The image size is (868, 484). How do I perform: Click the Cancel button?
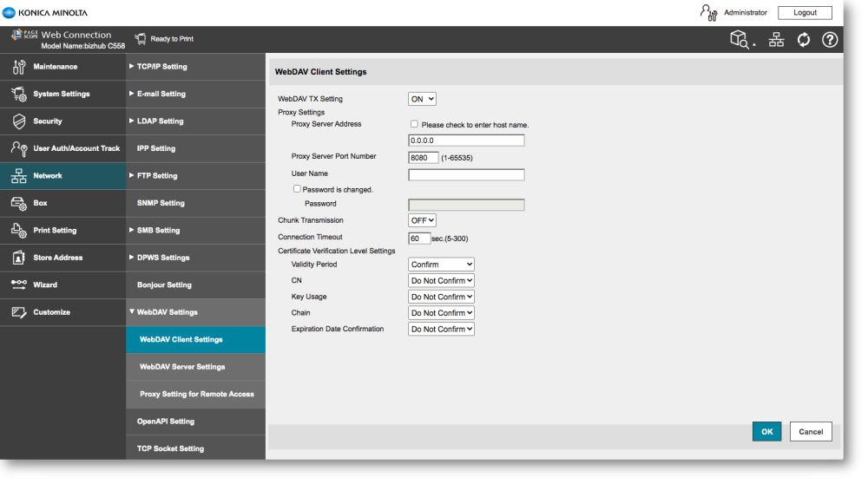click(x=811, y=431)
